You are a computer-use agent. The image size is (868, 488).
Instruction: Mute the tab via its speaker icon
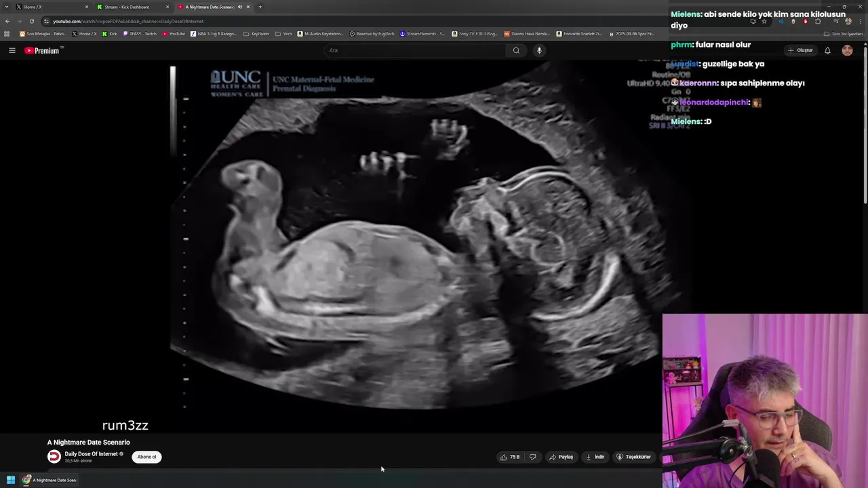(x=240, y=7)
